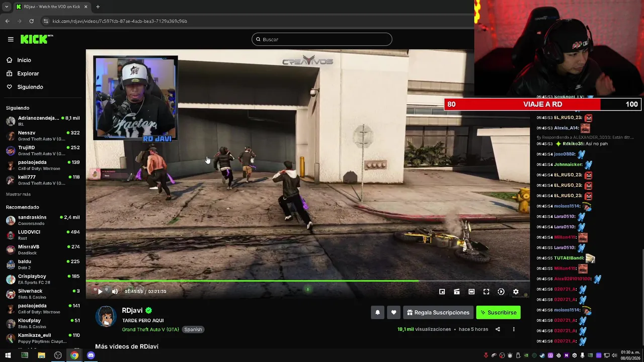The width and height of the screenshot is (644, 362).
Task: Open Discord from taskbar
Action: [91, 355]
